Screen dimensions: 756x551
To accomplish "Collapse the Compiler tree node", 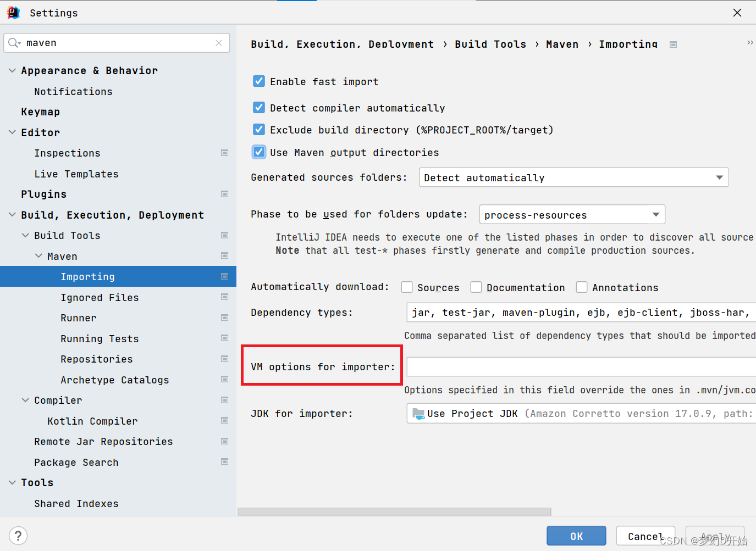I will (25, 400).
